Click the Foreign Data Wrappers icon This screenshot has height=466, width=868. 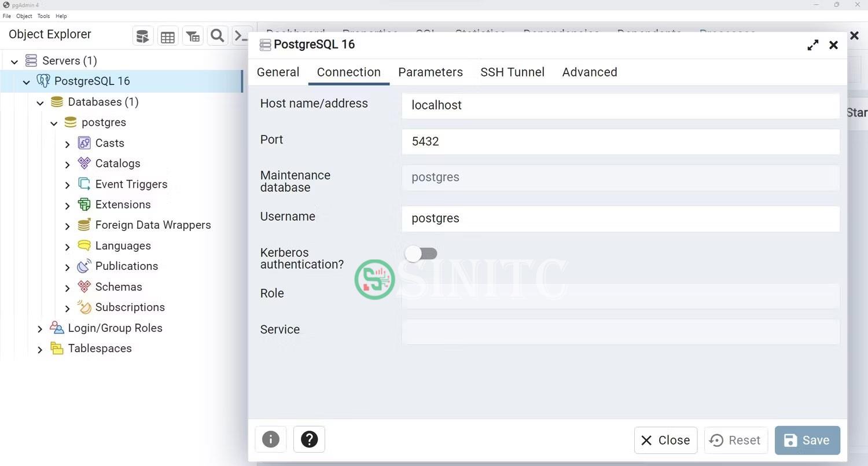tap(84, 225)
